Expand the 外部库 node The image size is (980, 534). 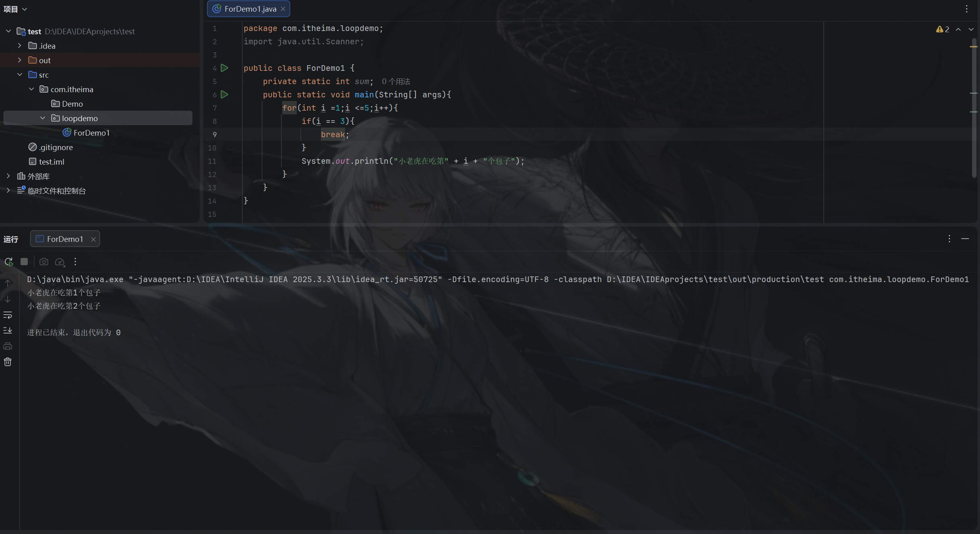click(8, 176)
